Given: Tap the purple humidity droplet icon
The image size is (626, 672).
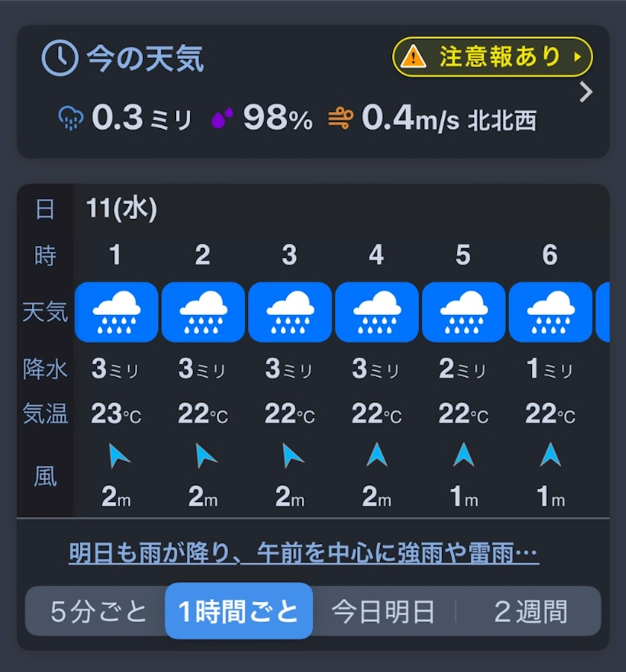Looking at the screenshot, I should click(x=222, y=118).
